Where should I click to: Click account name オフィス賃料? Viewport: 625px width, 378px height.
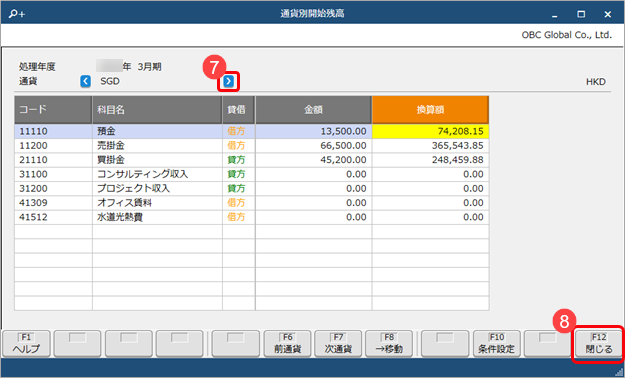coord(124,203)
